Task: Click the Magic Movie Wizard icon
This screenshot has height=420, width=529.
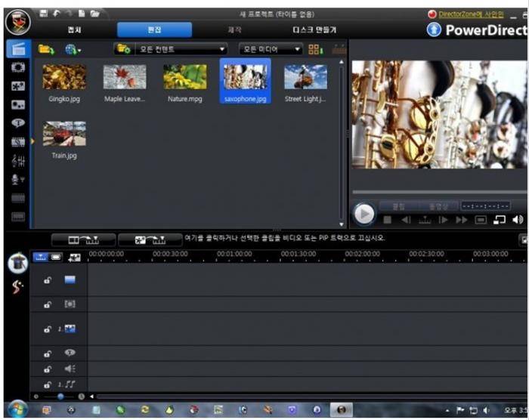Action: point(17,263)
